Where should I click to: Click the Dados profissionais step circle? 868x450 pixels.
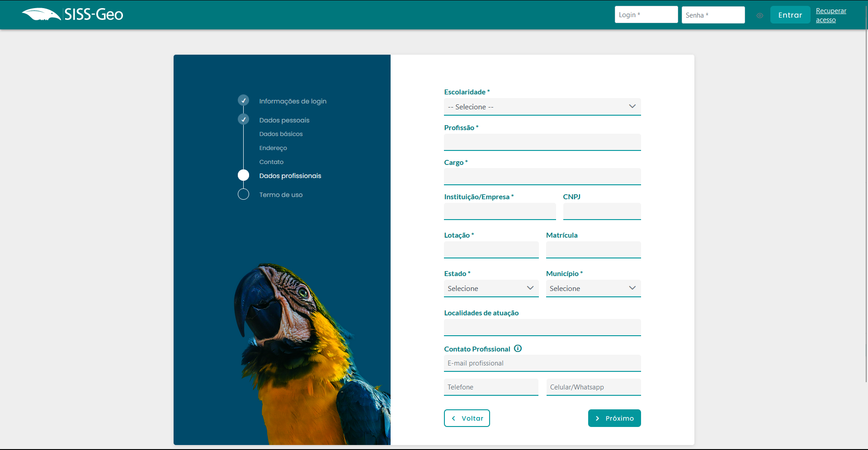[x=243, y=175]
